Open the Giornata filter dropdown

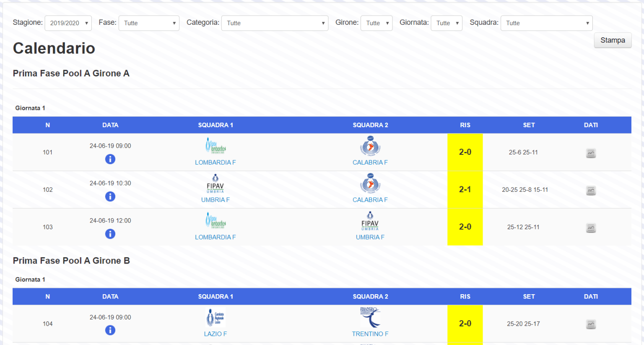point(447,23)
